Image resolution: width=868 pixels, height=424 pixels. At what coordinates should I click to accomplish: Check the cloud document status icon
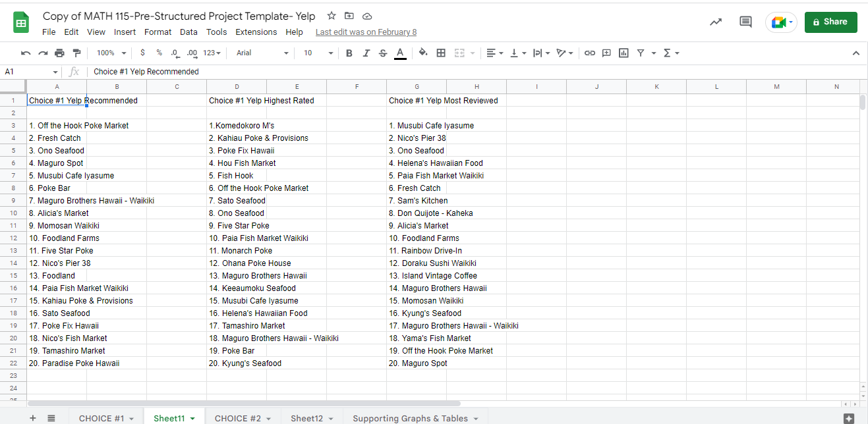point(367,16)
